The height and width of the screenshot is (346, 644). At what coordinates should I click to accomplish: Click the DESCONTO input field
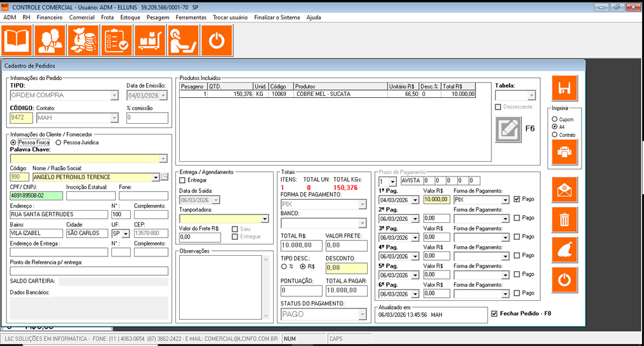click(x=346, y=268)
